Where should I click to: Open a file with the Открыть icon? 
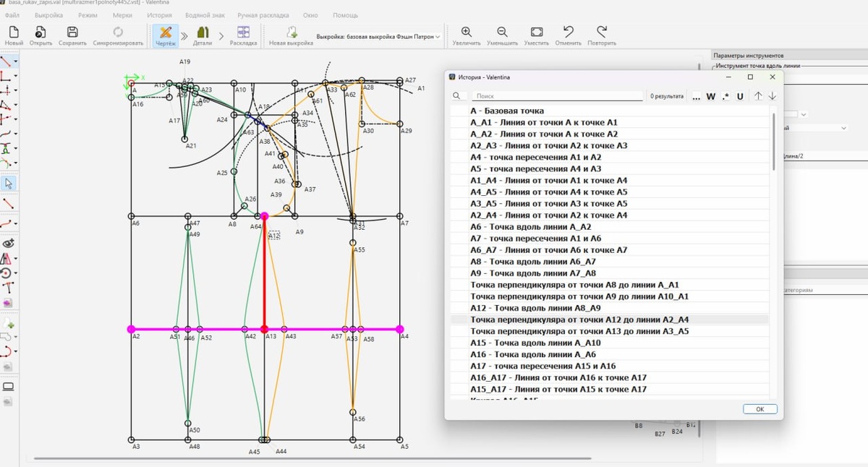coord(41,33)
